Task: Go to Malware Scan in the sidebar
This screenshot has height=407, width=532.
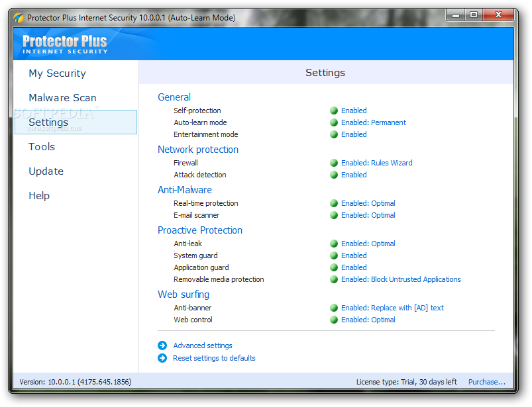Action: pyautogui.click(x=62, y=97)
